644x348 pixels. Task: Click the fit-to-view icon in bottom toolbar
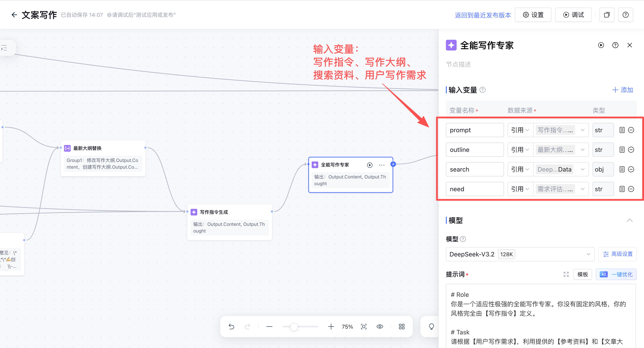click(364, 327)
